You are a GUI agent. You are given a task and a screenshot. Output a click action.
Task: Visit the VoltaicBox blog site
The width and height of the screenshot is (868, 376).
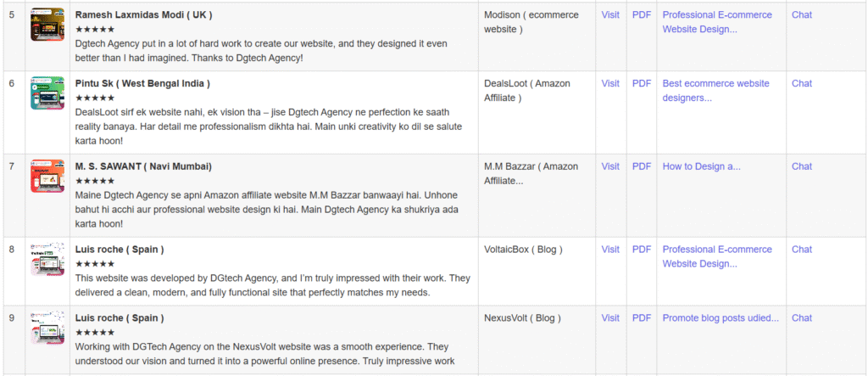tap(610, 250)
